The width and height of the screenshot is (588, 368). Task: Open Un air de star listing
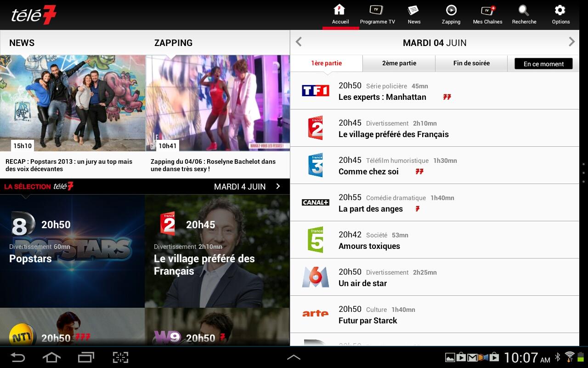[435, 277]
